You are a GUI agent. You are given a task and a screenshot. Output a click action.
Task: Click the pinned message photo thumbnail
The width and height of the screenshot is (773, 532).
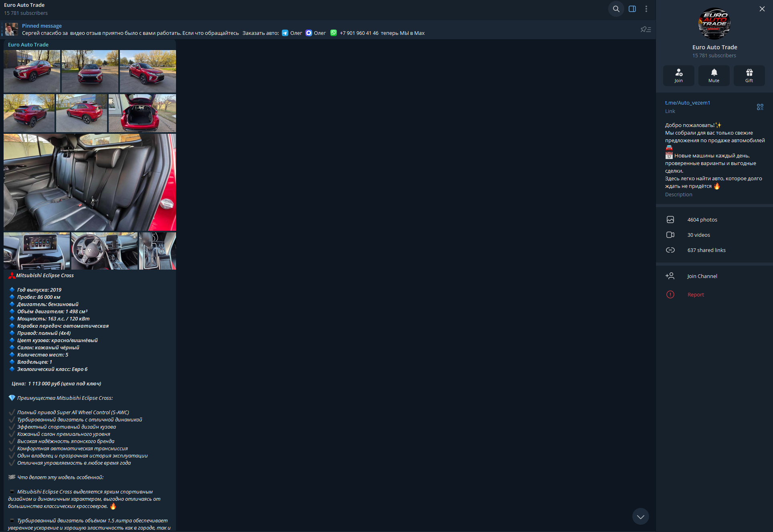click(x=12, y=29)
